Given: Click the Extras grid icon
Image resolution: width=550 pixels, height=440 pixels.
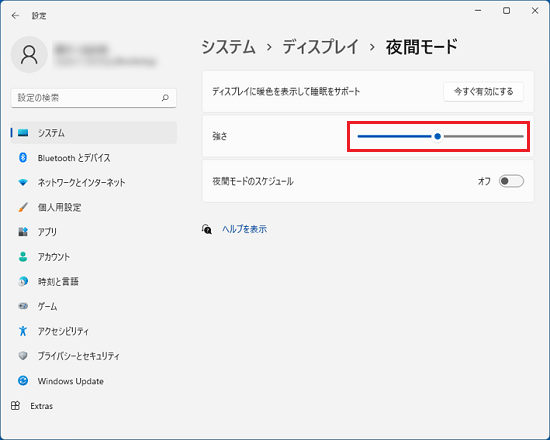Looking at the screenshot, I should point(15,406).
